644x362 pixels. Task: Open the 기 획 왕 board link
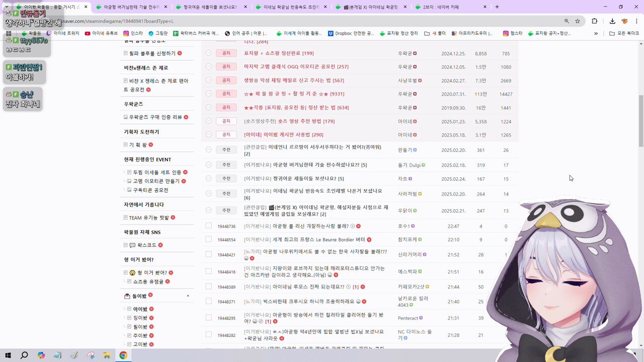pyautogui.click(x=138, y=145)
